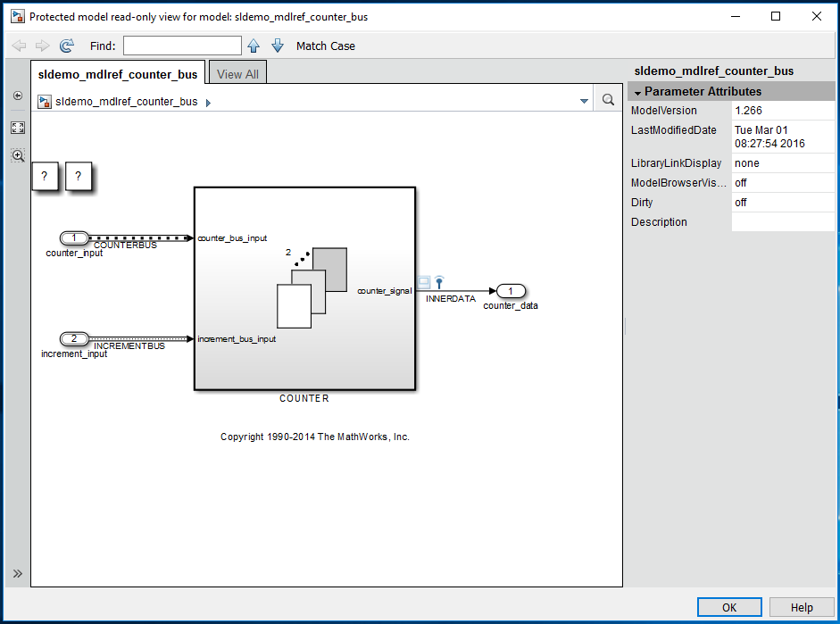
Task: Maximize the protected model window
Action: click(x=775, y=16)
